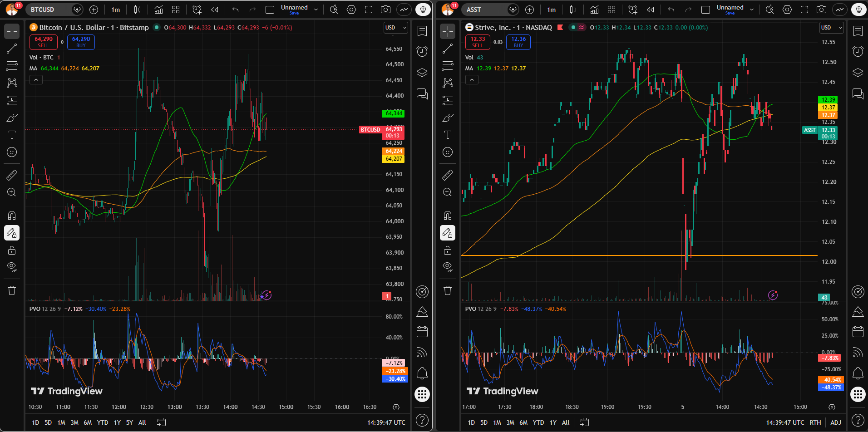Click trash icon to remove BTCUSD drawings
Image resolution: width=868 pixels, height=432 pixels.
click(x=12, y=290)
